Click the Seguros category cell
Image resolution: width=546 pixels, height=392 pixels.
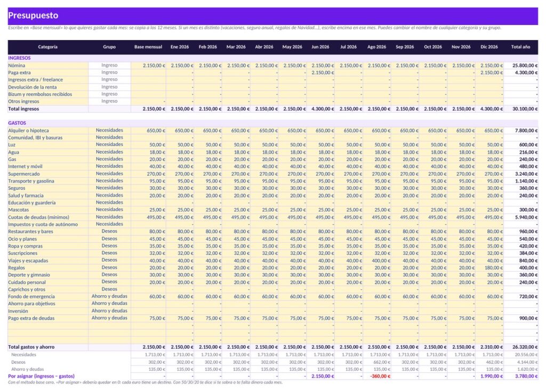48,188
